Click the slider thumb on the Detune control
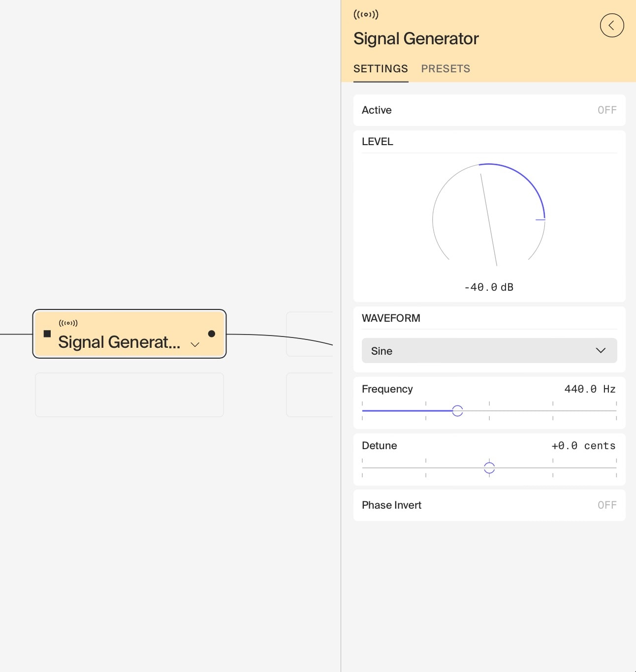Image resolution: width=636 pixels, height=672 pixels. coord(489,468)
